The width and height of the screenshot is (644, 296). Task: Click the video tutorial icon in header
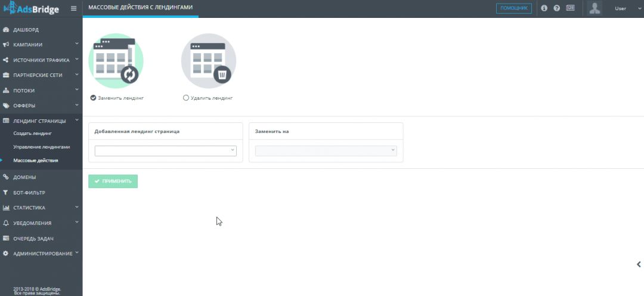click(570, 8)
